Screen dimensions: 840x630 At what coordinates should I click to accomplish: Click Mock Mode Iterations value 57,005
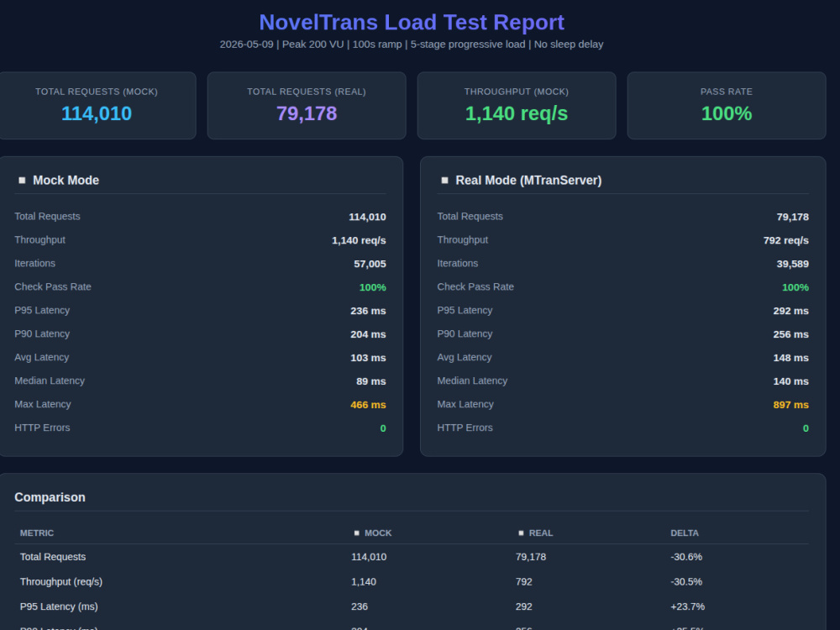point(370,264)
